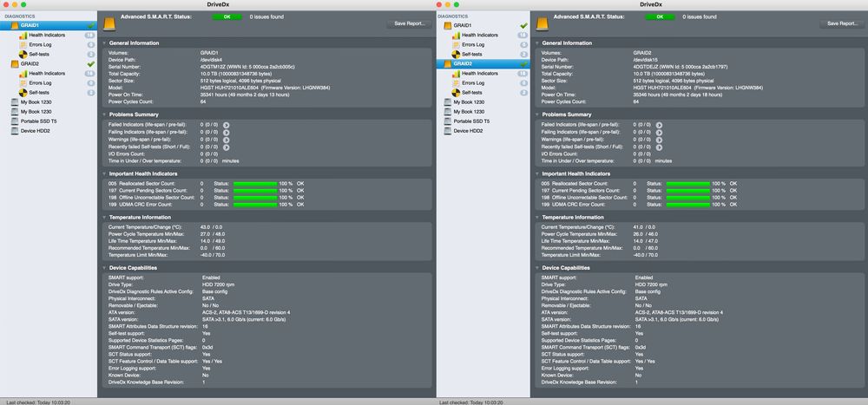
Task: Collapse General Information section in left window
Action: pos(104,43)
